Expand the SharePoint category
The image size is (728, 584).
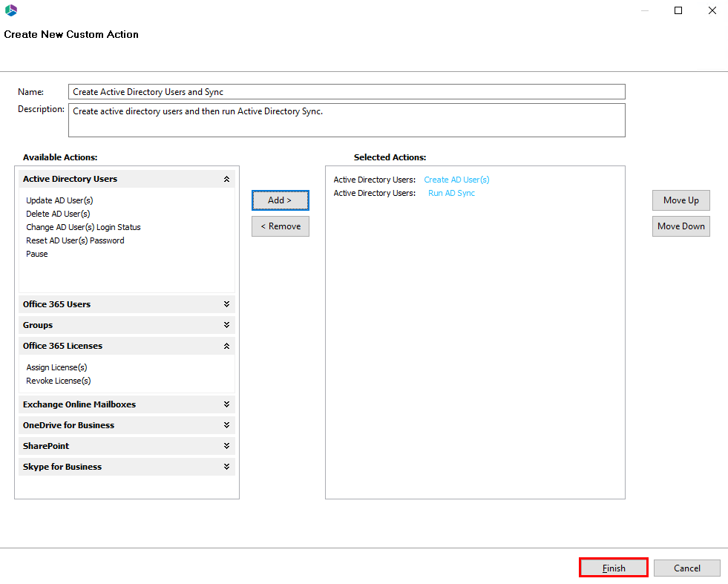click(x=228, y=446)
